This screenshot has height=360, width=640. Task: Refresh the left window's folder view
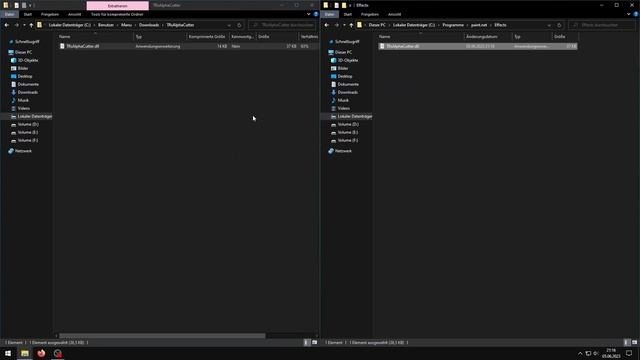coord(239,25)
